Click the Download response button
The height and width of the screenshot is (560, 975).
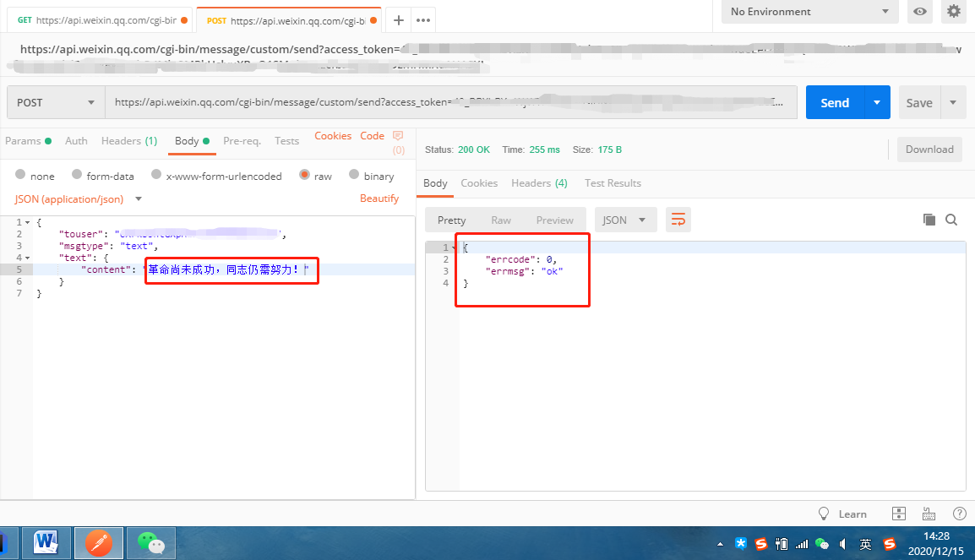click(x=929, y=150)
